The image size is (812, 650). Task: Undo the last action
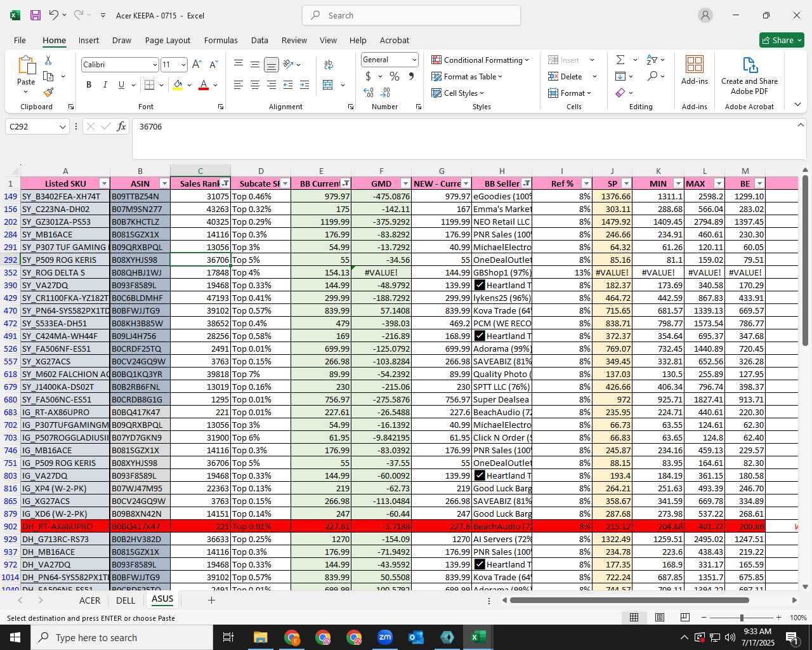54,15
